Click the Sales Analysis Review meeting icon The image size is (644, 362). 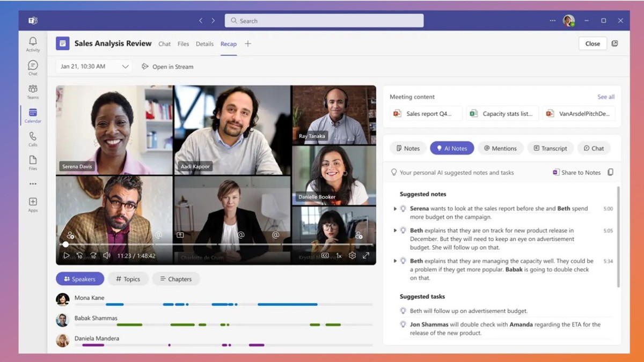pyautogui.click(x=63, y=43)
